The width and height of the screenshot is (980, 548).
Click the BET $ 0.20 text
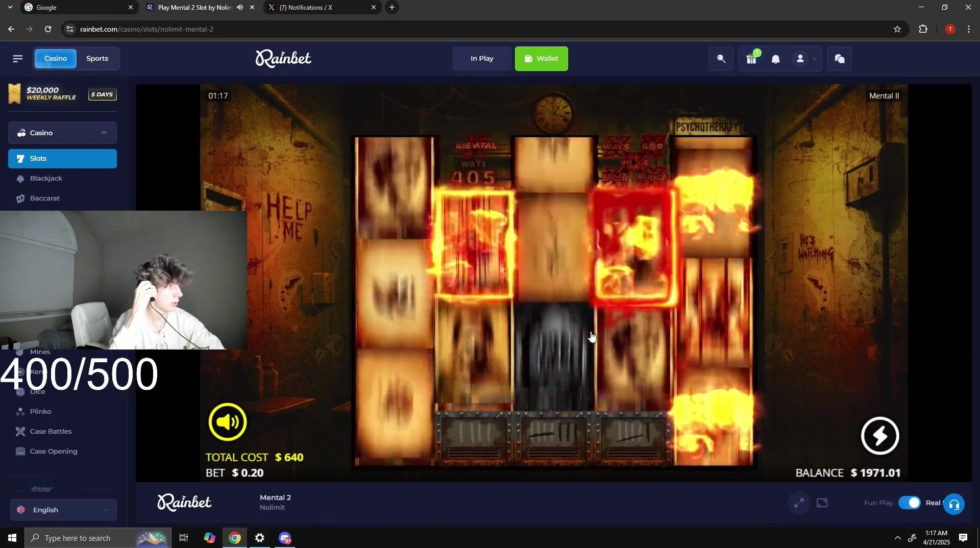(x=234, y=473)
